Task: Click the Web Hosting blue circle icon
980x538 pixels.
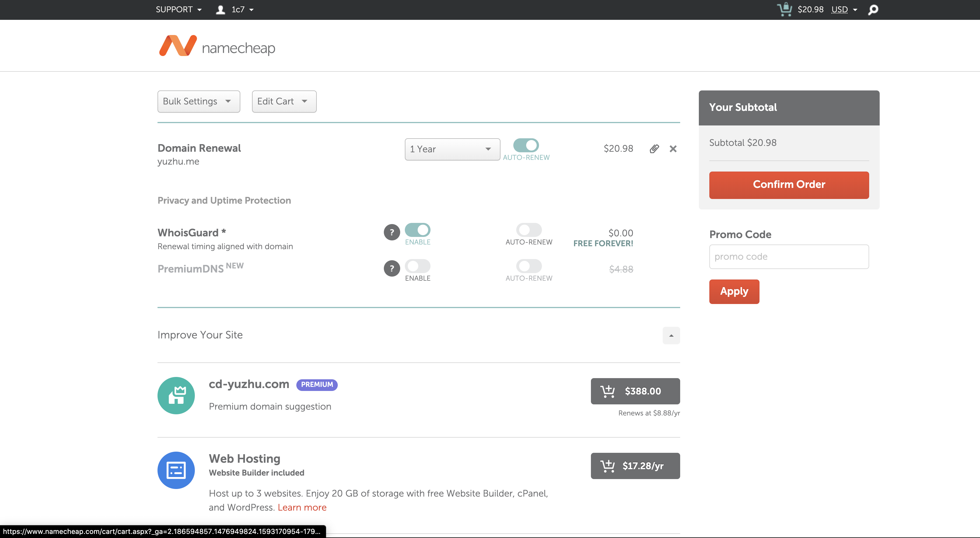Action: [x=176, y=470]
